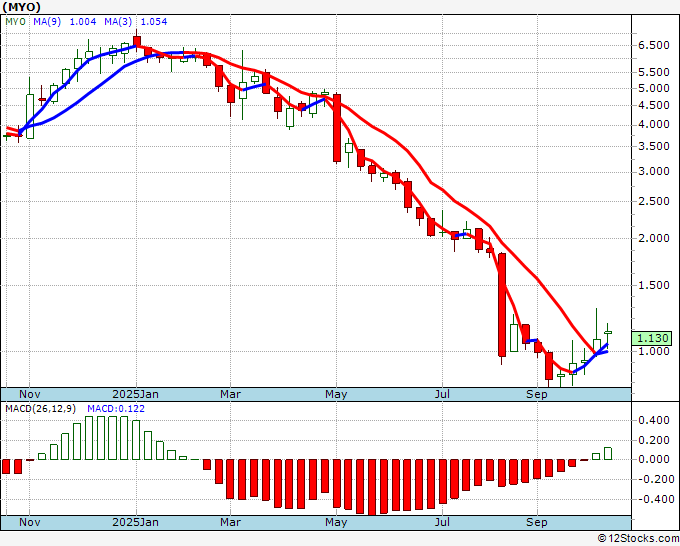Click Nov on the MACD panel date axis
The height and width of the screenshot is (546, 680).
click(30, 522)
